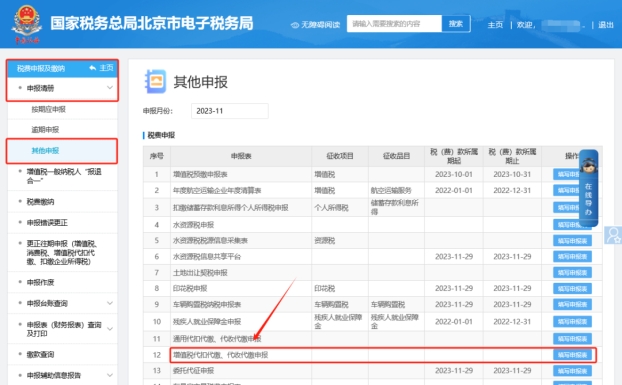Click the 退出 link in header
Screen dimensions: 622x385
tap(606, 25)
